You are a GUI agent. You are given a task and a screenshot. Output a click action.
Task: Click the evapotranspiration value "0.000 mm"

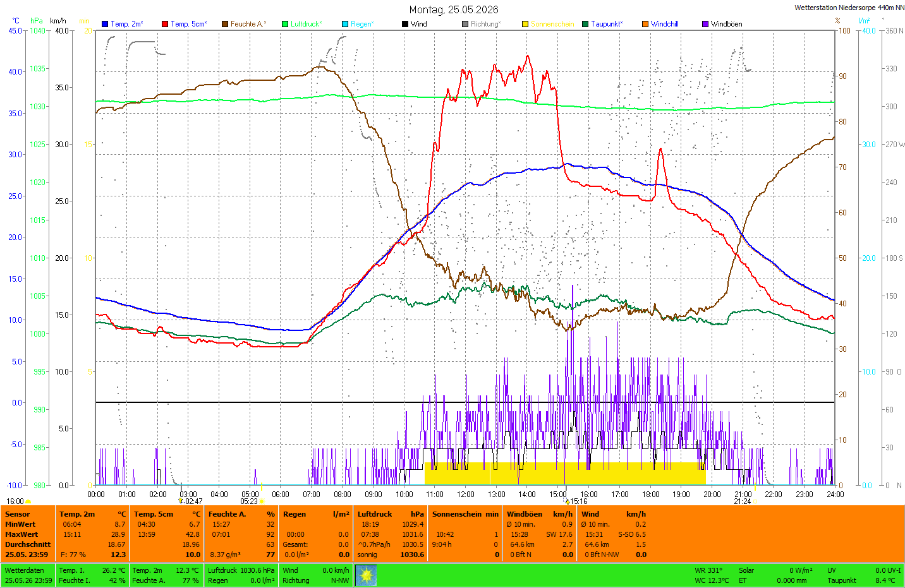pos(792,580)
